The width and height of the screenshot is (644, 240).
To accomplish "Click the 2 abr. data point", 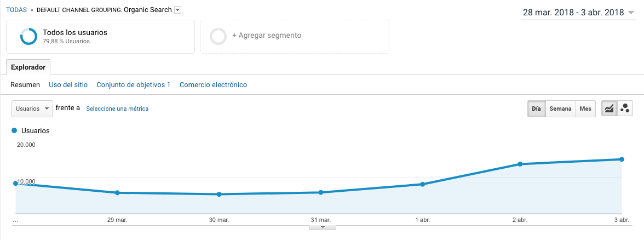I will pos(520,164).
